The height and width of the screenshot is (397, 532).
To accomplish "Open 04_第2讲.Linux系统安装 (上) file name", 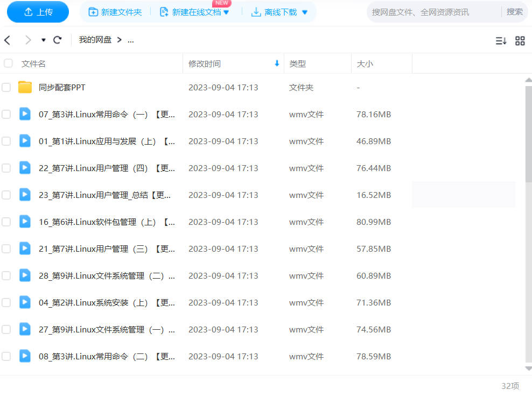I will 107,302.
